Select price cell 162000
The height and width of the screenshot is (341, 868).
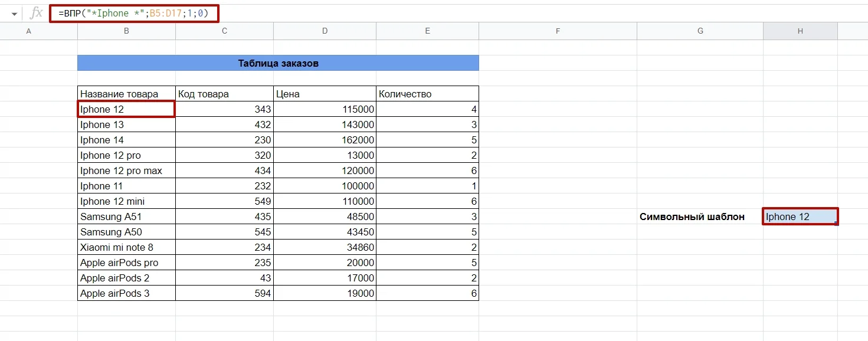point(325,140)
